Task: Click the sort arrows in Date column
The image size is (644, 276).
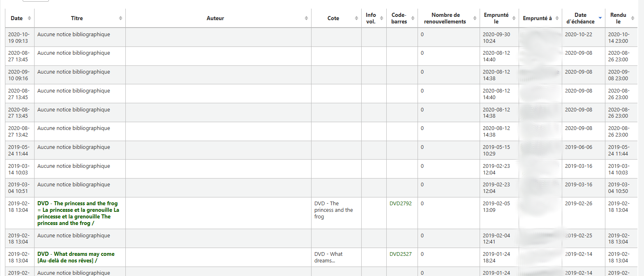Action: [29, 19]
